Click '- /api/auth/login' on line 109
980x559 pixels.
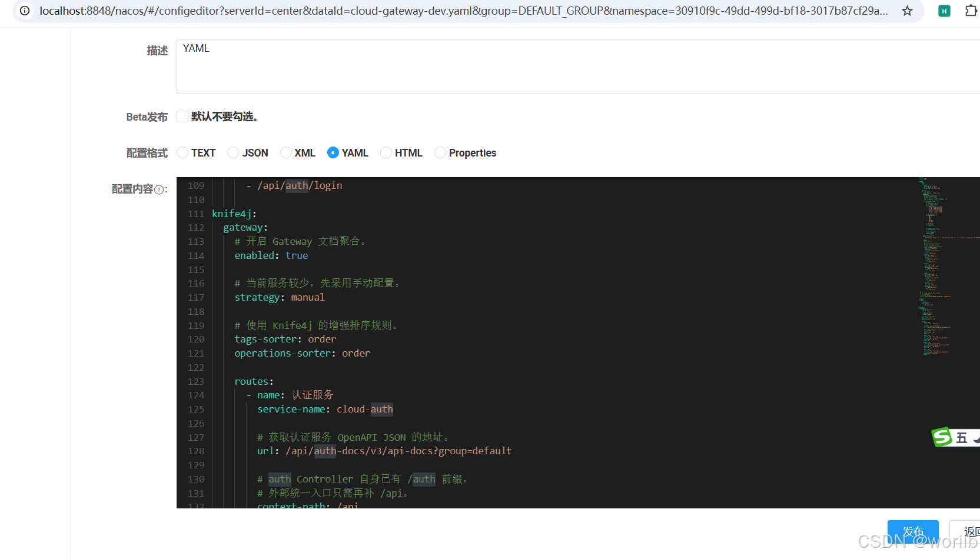[294, 185]
